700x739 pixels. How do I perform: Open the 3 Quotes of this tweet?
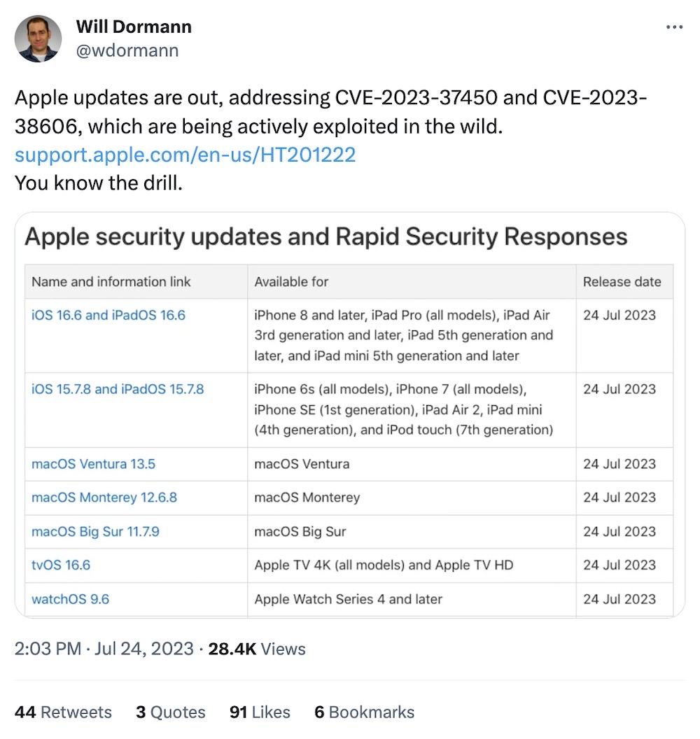tap(170, 712)
